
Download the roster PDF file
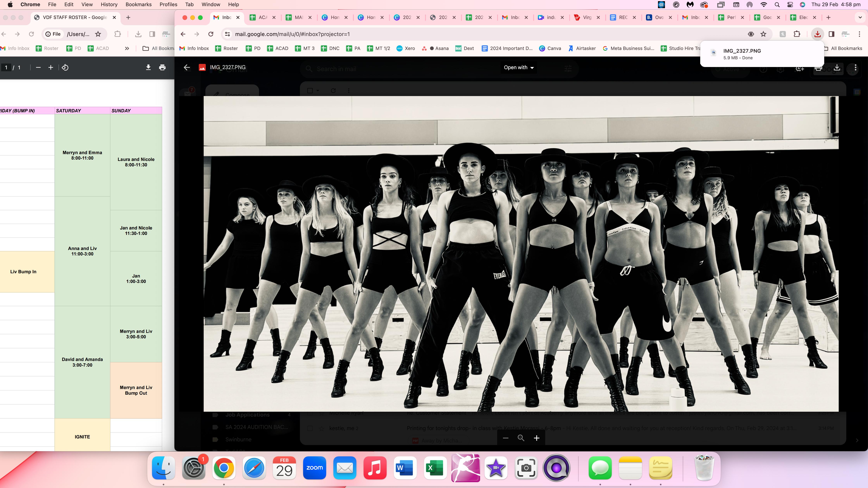[148, 67]
